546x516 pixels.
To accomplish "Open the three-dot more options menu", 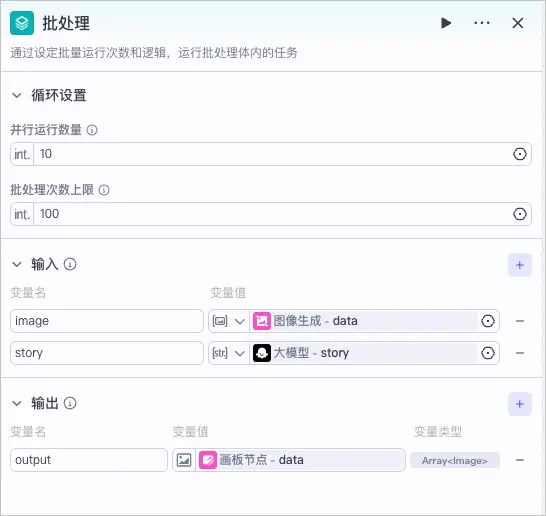I will [482, 23].
